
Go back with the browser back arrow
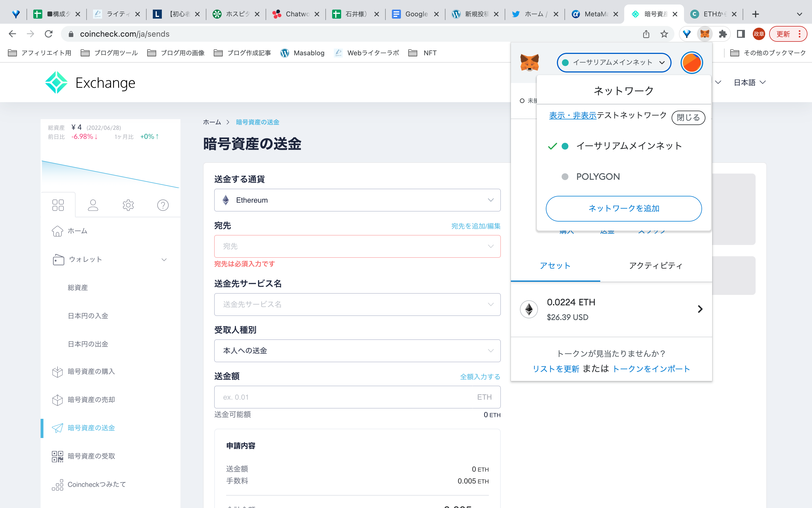[12, 34]
